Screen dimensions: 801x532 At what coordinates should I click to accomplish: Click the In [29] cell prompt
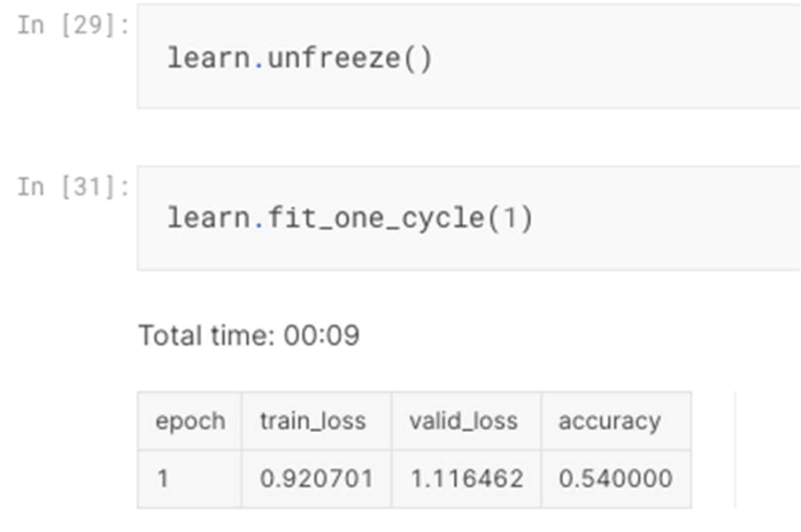point(73,25)
